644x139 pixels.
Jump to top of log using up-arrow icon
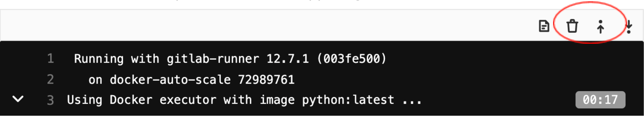pos(600,26)
